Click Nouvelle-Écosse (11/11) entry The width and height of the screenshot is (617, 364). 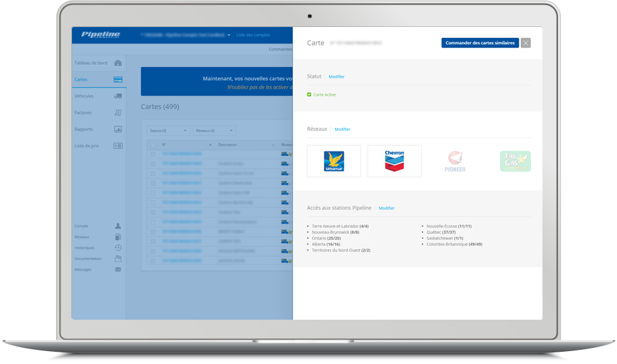(x=449, y=227)
